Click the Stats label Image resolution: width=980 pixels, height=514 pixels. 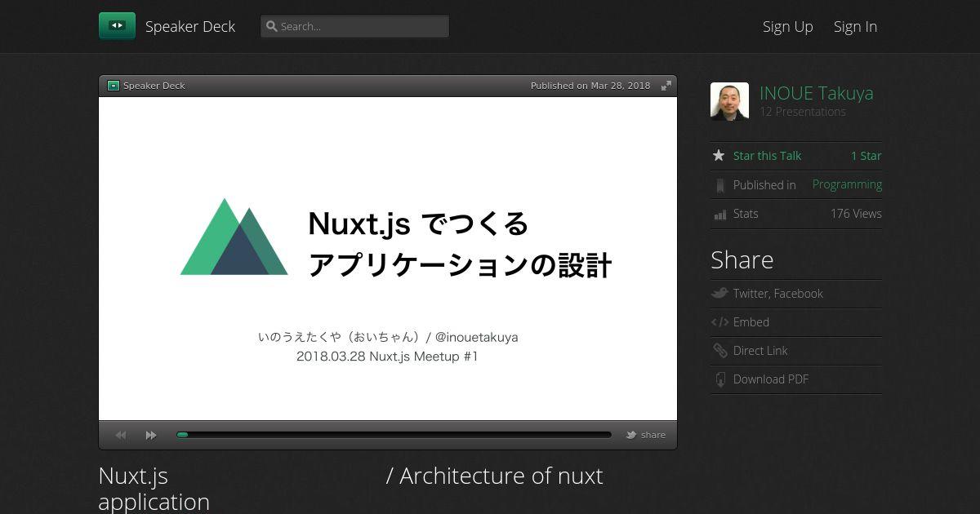coord(746,214)
